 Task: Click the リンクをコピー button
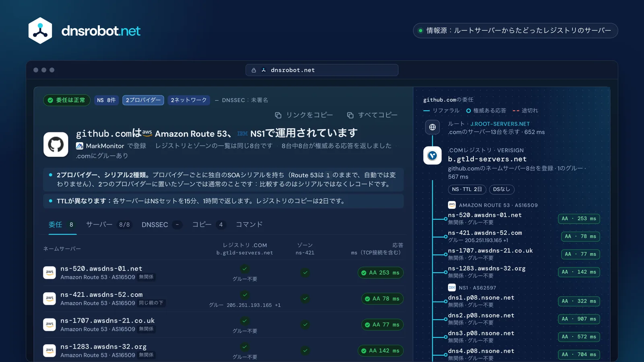(x=304, y=115)
